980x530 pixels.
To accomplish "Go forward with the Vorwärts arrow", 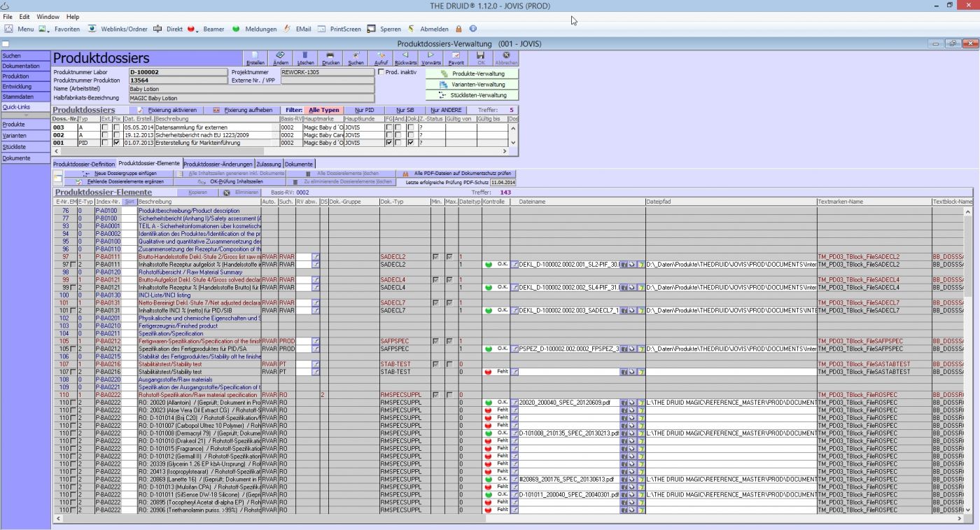I will [x=431, y=57].
